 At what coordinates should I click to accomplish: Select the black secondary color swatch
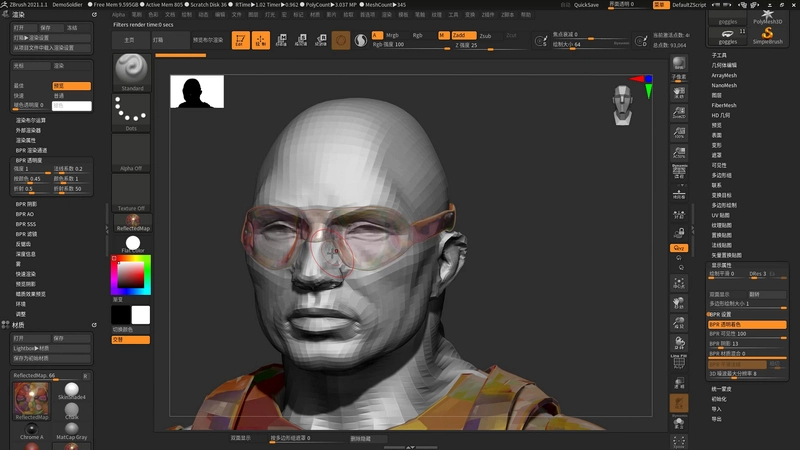(121, 315)
